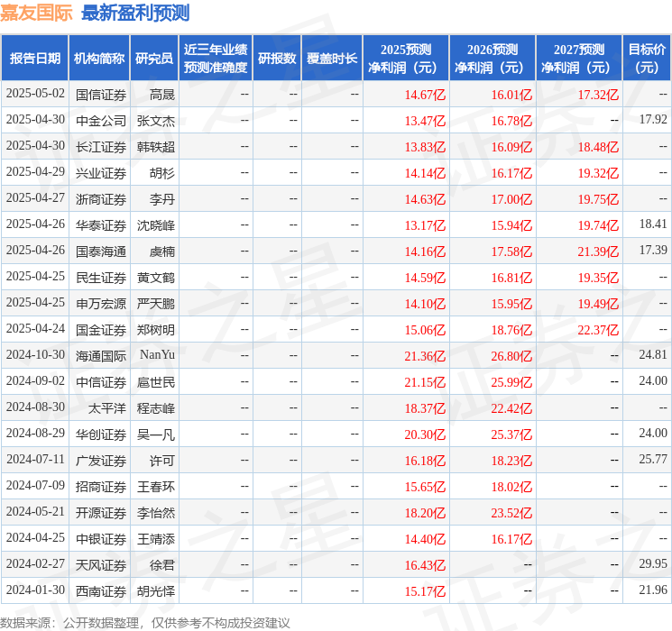Screen dimensions: 672x631
Task: Click target price 24.81
Action: (x=653, y=354)
